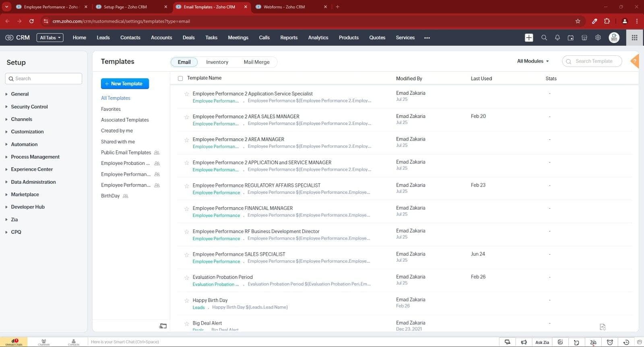Open the more modules ellipsis menu
This screenshot has width=644, height=347.
[x=427, y=38]
